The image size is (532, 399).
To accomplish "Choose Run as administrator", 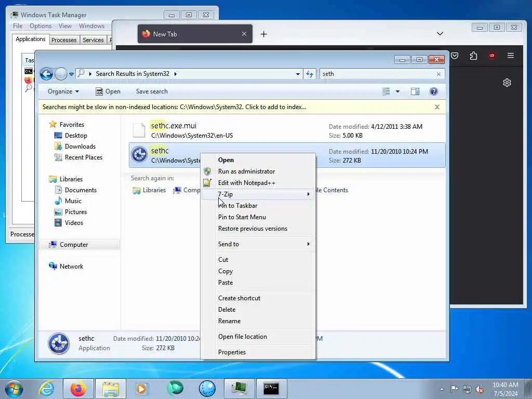I will point(258,171).
